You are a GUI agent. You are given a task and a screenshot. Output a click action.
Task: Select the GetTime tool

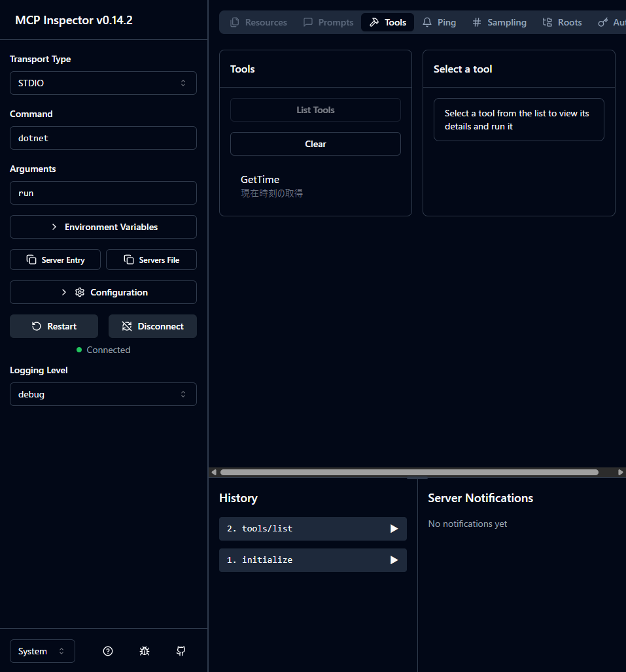pyautogui.click(x=315, y=186)
